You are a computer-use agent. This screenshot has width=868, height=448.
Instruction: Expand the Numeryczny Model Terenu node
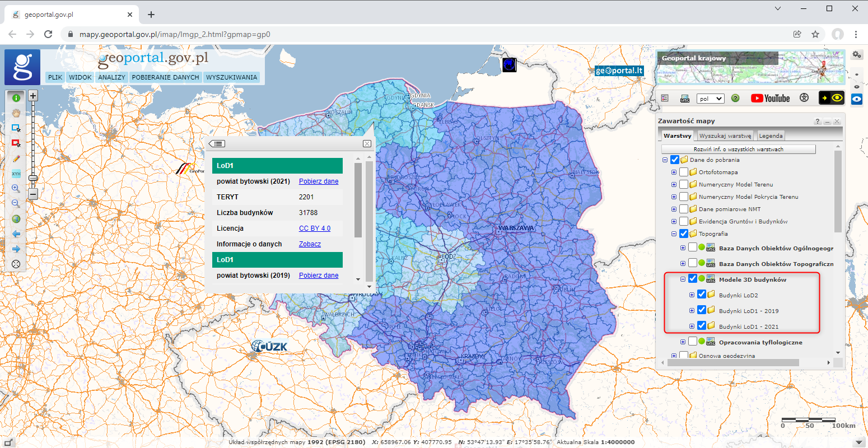tap(674, 185)
